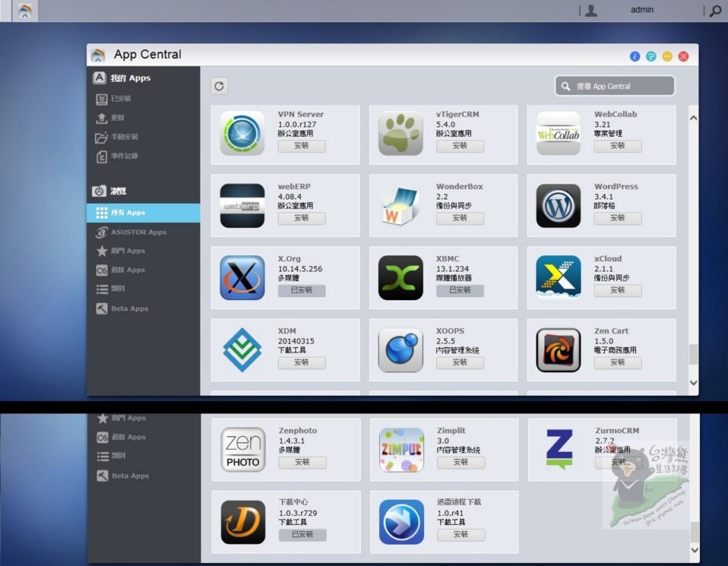728x566 pixels.
Task: Click the teal help icon in title bar
Action: pyautogui.click(x=651, y=56)
